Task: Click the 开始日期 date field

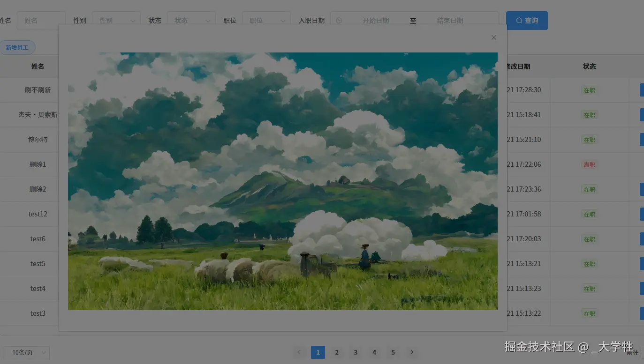Action: 375,21
